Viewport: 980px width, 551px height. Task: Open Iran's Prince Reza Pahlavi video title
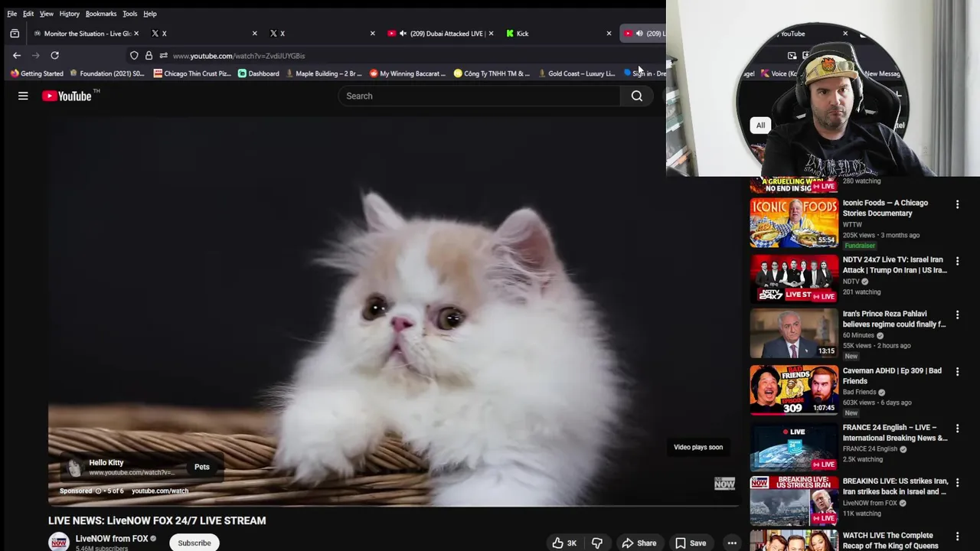(894, 319)
